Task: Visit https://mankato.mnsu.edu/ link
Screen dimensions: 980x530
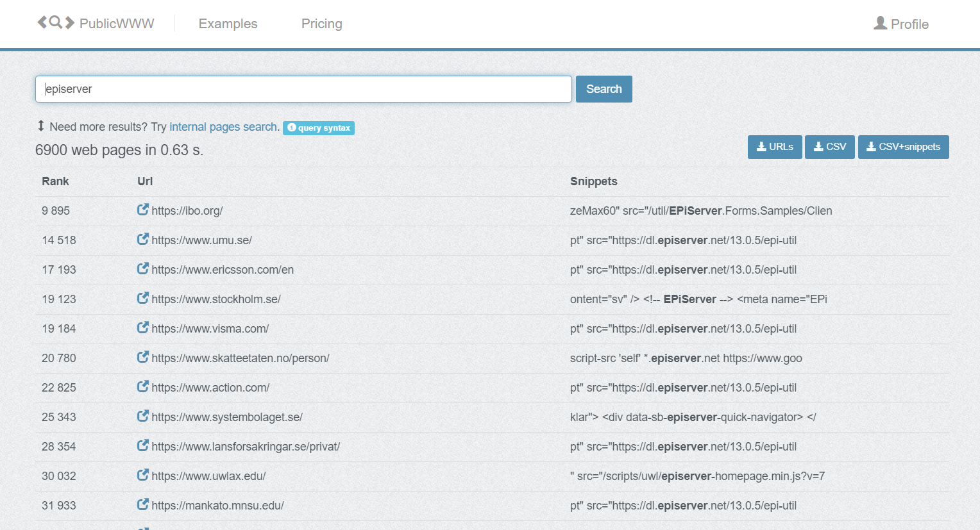Action: 217,506
